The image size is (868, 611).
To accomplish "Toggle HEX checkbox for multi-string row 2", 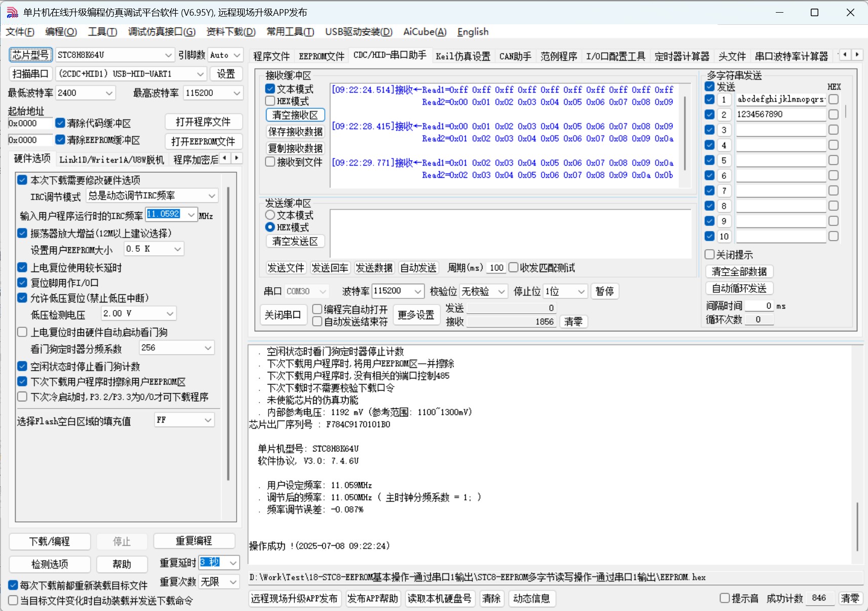I will pos(834,114).
